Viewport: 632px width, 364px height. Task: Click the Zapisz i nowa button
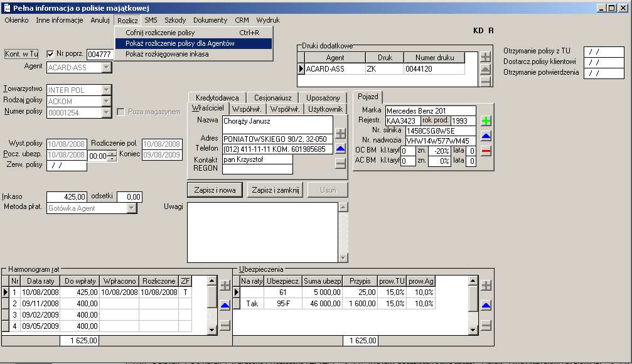point(215,190)
